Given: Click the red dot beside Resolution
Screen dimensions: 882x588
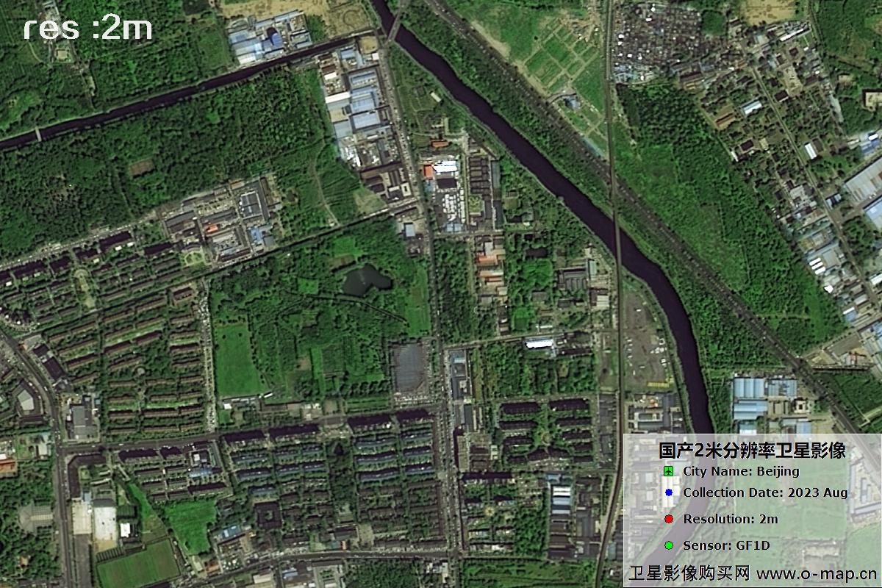Looking at the screenshot, I should pyautogui.click(x=668, y=520).
